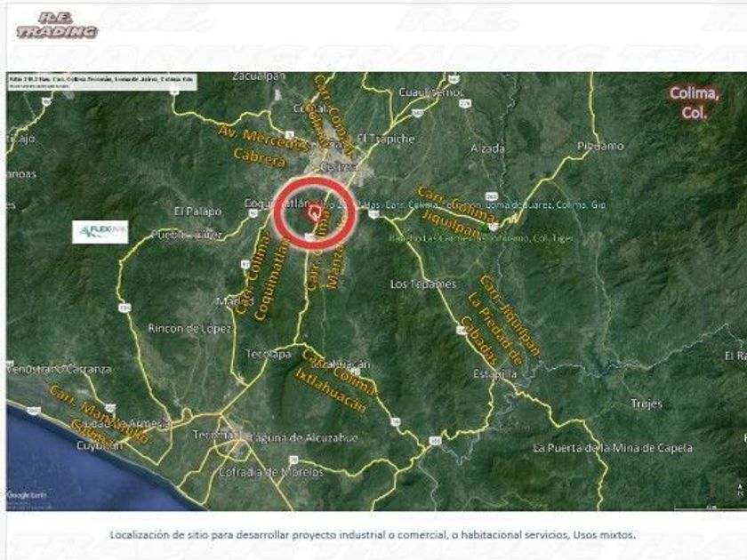Click the 'Cuauhtémoc' place name
The width and height of the screenshot is (747, 560).
pos(430,92)
